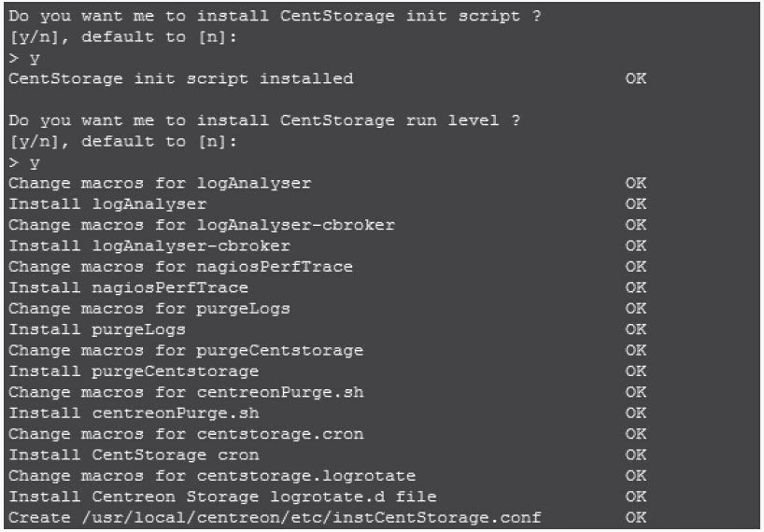This screenshot has height=532, width=764.
Task: Click the 'y' answer after run level prompt
Action: pos(35,162)
